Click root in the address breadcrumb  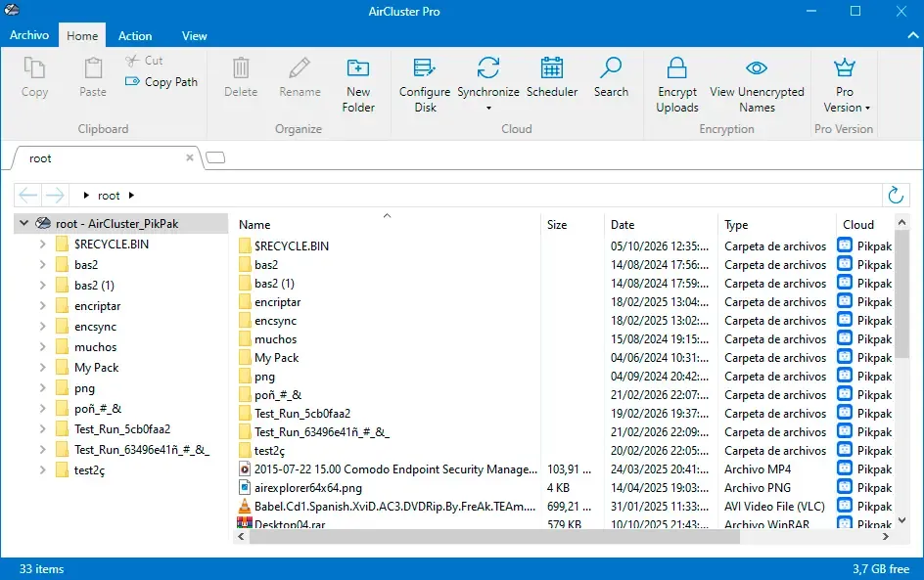(109, 195)
